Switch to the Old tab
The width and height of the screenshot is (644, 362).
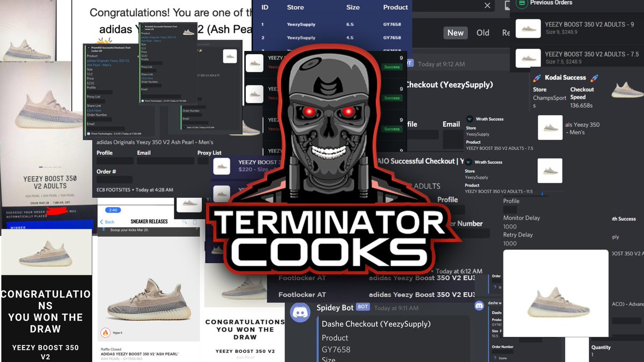(482, 33)
